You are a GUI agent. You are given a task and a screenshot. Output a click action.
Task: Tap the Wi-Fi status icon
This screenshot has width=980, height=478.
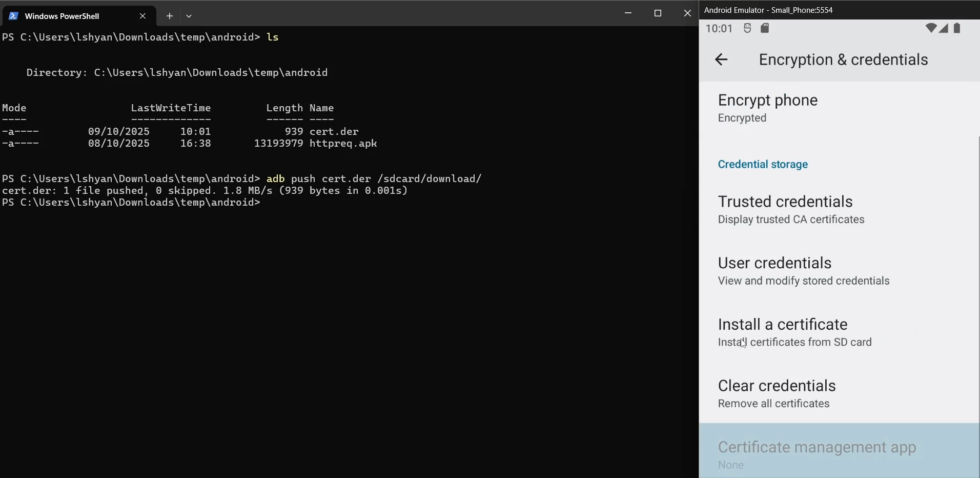tap(930, 28)
